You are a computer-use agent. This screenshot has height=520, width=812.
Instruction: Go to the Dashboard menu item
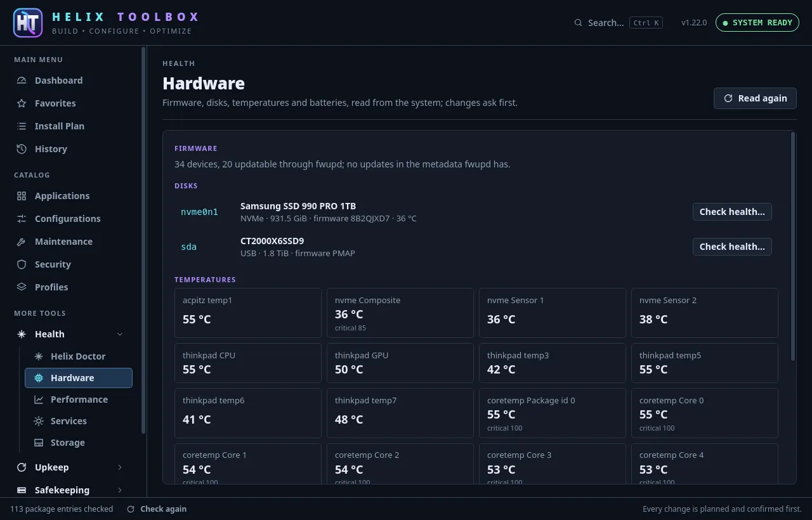coord(70,81)
